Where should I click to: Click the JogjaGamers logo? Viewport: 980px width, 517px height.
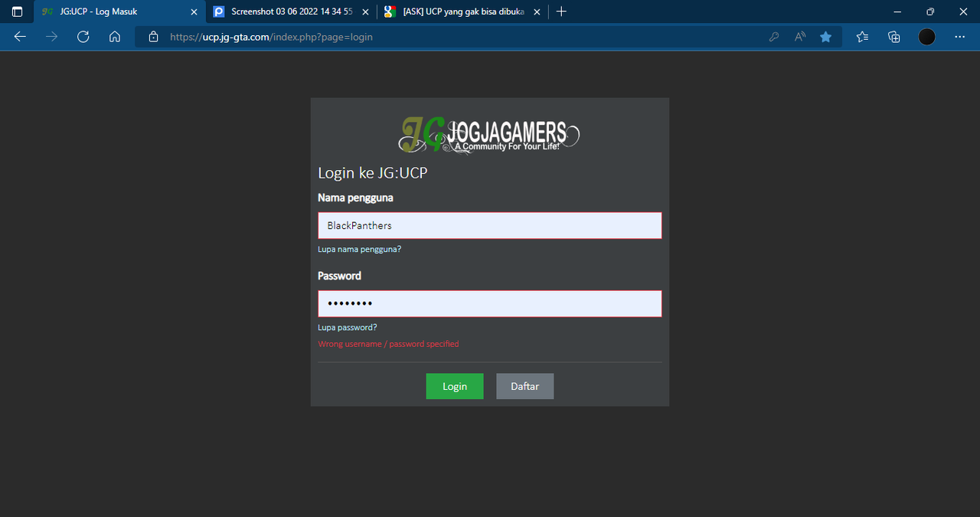point(489,134)
